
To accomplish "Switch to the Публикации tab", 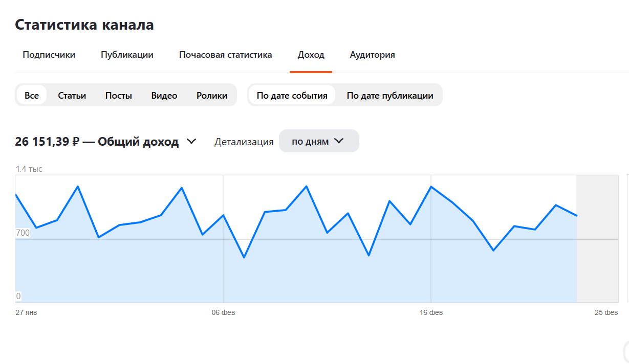I will point(127,55).
